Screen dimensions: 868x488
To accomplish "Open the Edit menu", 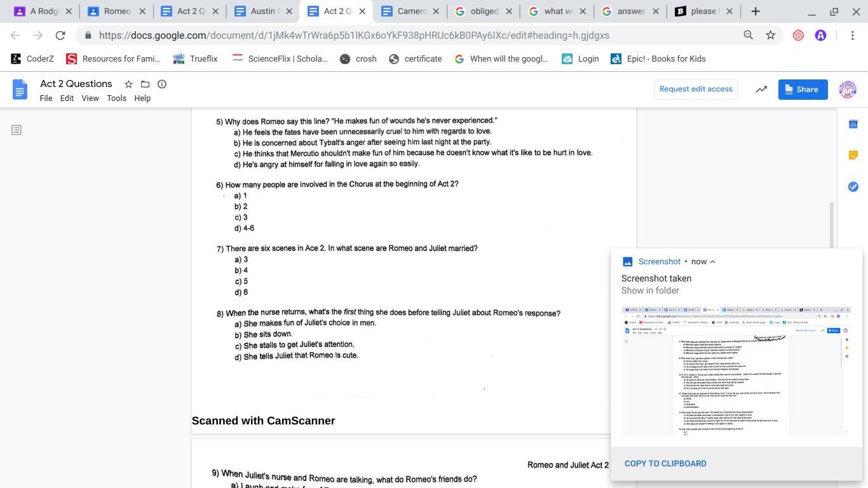I will click(x=67, y=98).
